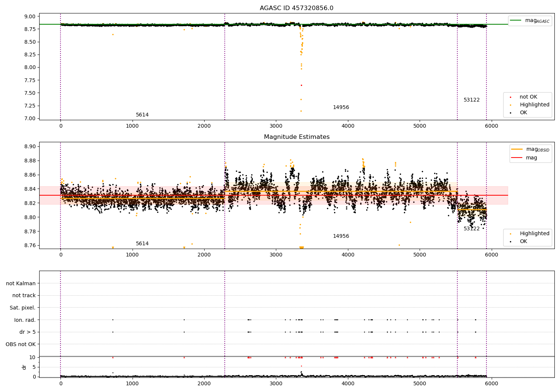Select the orange mag OBSID legend line

click(x=517, y=149)
